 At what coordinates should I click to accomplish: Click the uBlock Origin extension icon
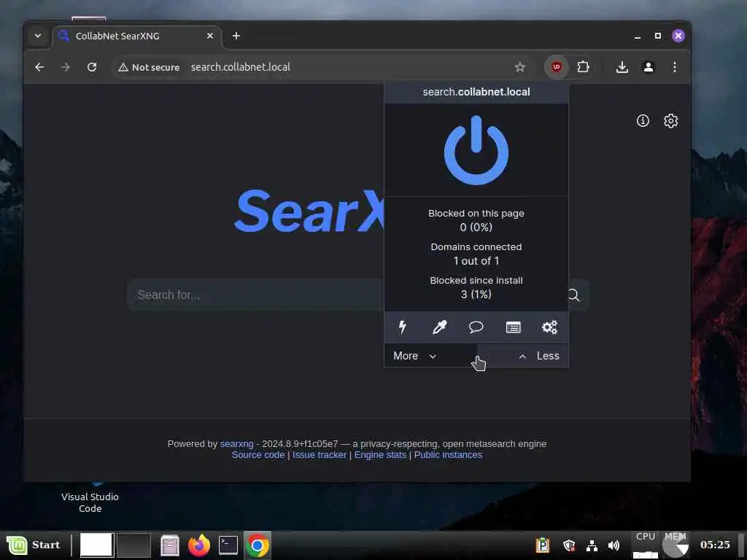[x=557, y=67]
